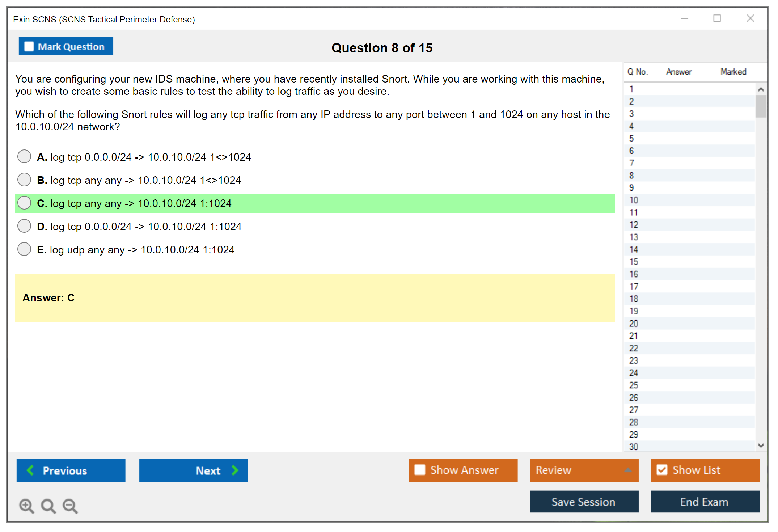Select answer option A radio button

(24, 157)
